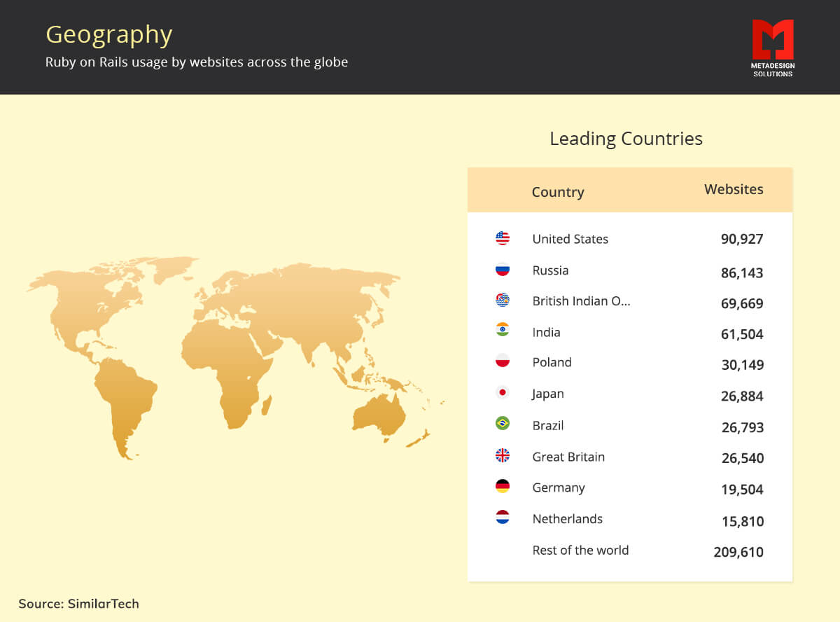Select the 'Rest of the world' label

point(580,550)
